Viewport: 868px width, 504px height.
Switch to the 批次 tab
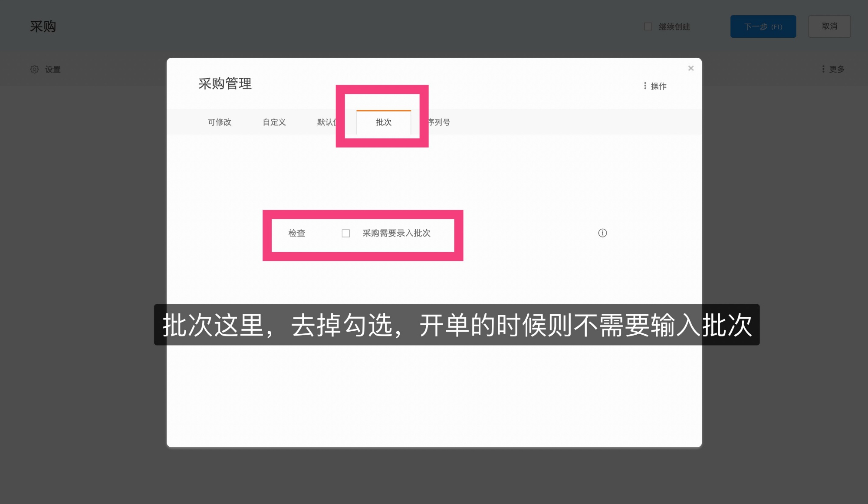[384, 122]
